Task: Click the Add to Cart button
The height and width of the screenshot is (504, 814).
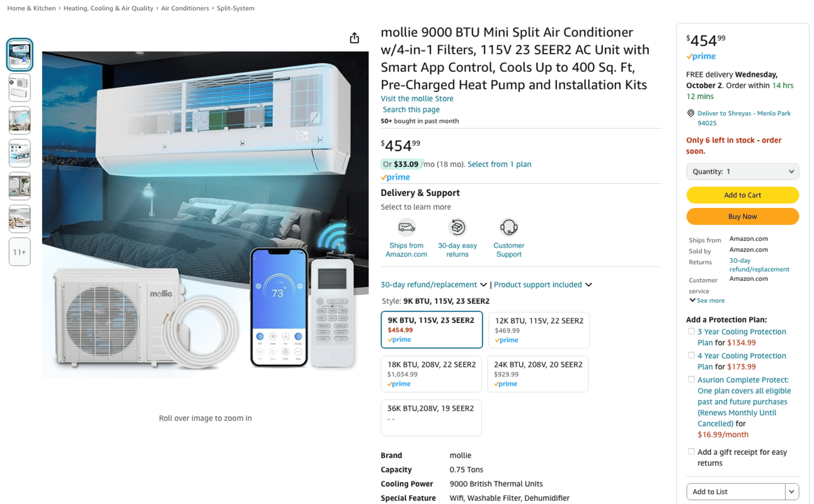Action: (742, 195)
